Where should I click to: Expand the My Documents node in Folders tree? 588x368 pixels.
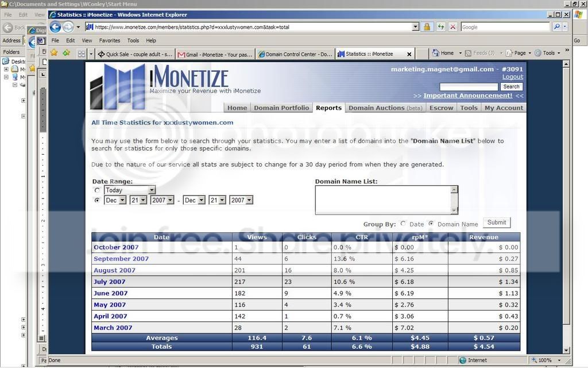click(x=6, y=69)
